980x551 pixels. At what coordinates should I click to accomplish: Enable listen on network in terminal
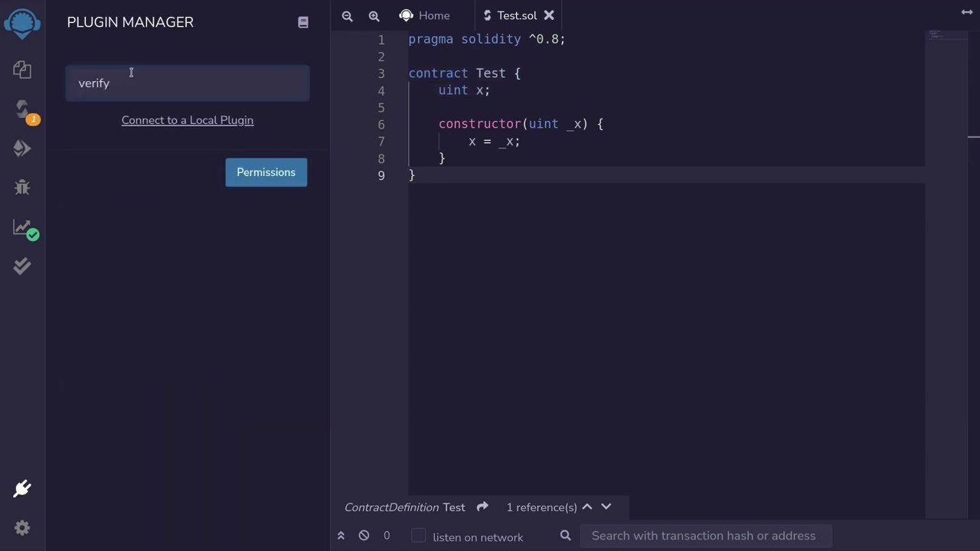(418, 536)
